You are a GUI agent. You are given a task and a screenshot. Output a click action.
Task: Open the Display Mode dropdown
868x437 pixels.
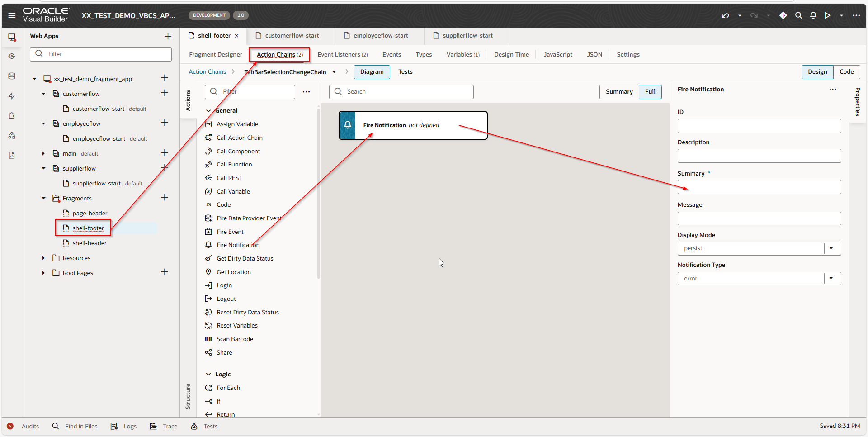click(831, 248)
